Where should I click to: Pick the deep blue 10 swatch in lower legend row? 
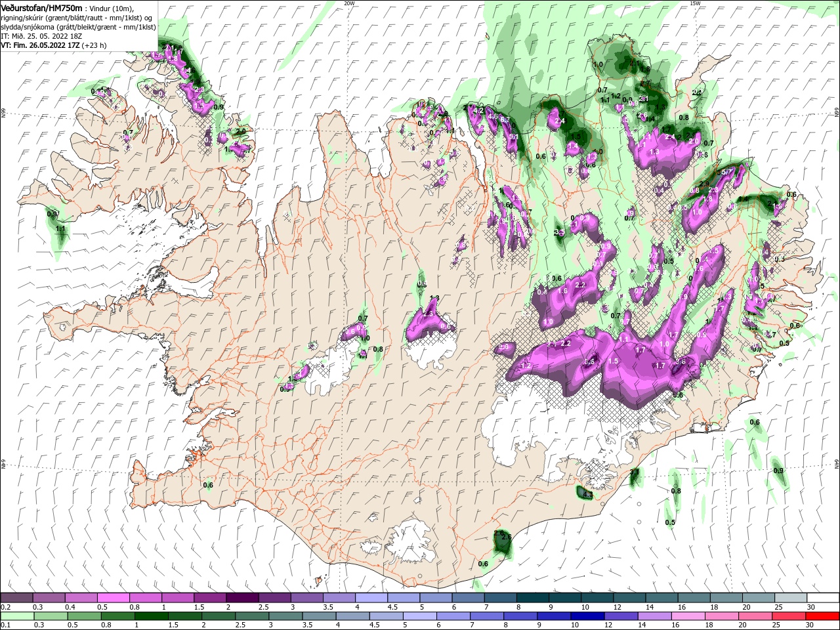[x=587, y=616]
